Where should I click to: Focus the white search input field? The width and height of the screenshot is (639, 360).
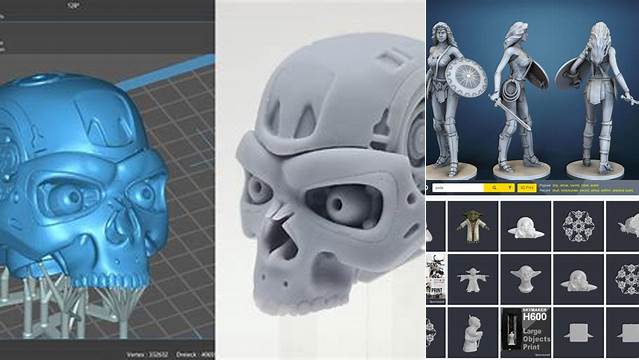458,188
